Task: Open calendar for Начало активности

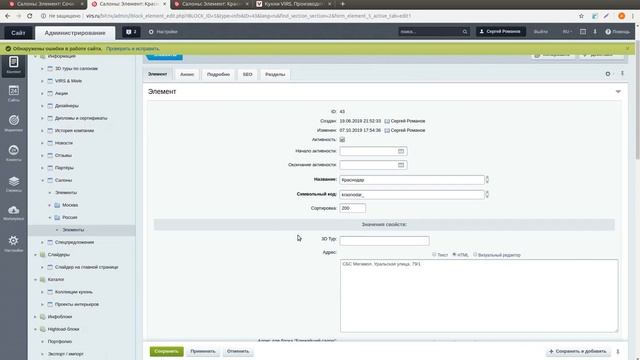Action: pos(401,151)
